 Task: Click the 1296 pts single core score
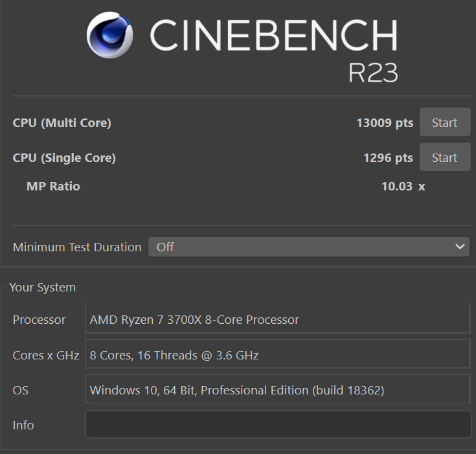click(388, 158)
